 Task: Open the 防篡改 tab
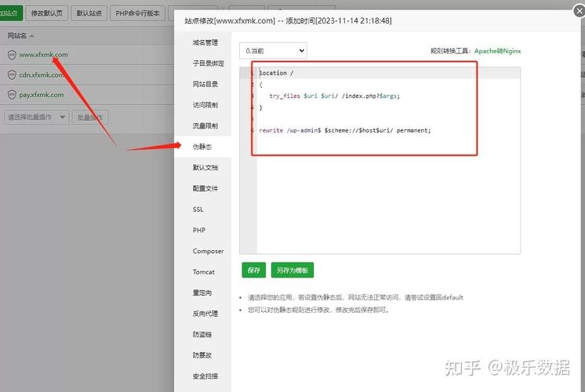tap(202, 355)
